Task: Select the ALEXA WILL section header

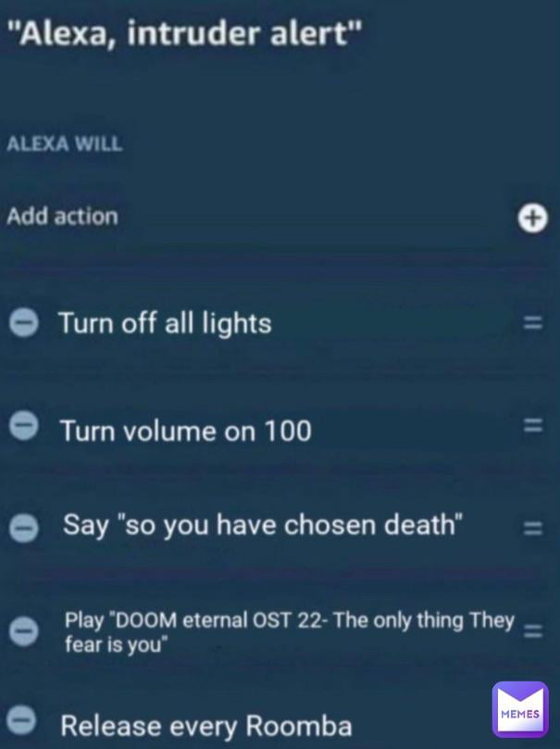Action: point(65,144)
